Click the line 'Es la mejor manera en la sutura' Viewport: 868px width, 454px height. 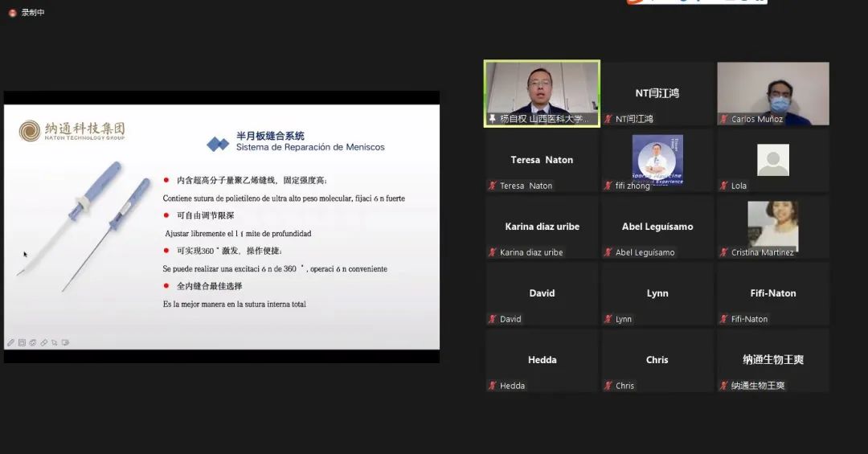234,304
